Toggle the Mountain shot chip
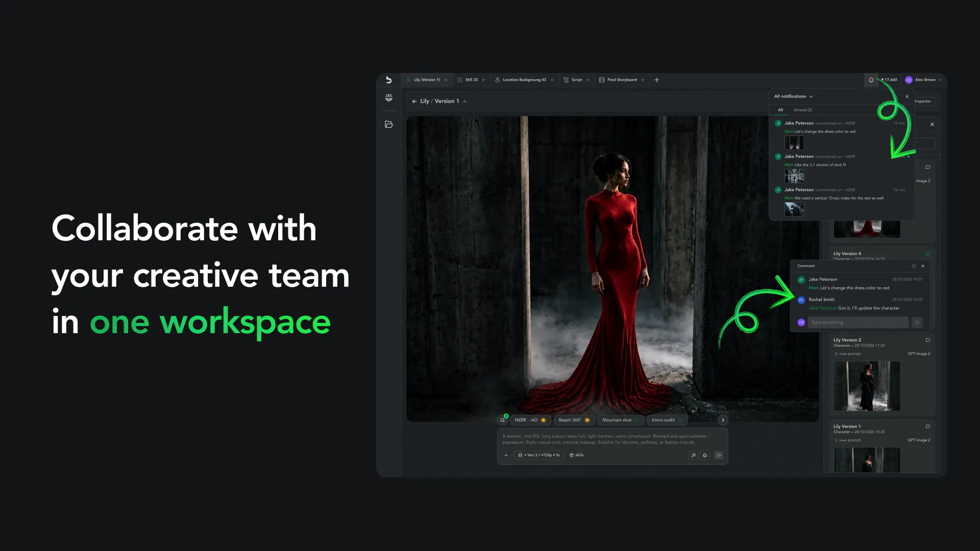 tap(621, 420)
